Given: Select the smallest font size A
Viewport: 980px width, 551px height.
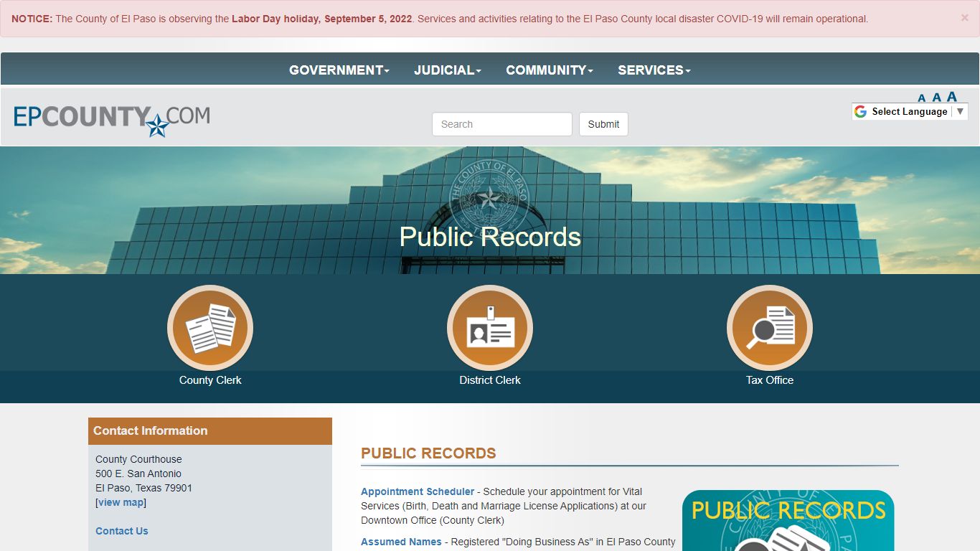Looking at the screenshot, I should point(922,98).
